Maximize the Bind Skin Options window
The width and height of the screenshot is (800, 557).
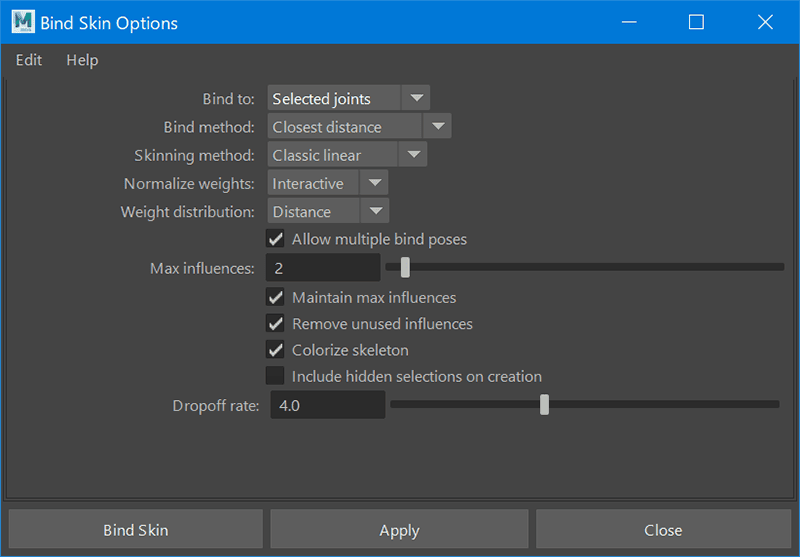[x=696, y=22]
